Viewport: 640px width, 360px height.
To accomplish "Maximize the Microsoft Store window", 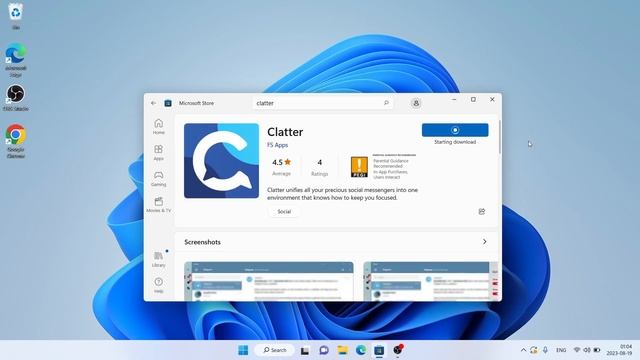I will pyautogui.click(x=473, y=100).
